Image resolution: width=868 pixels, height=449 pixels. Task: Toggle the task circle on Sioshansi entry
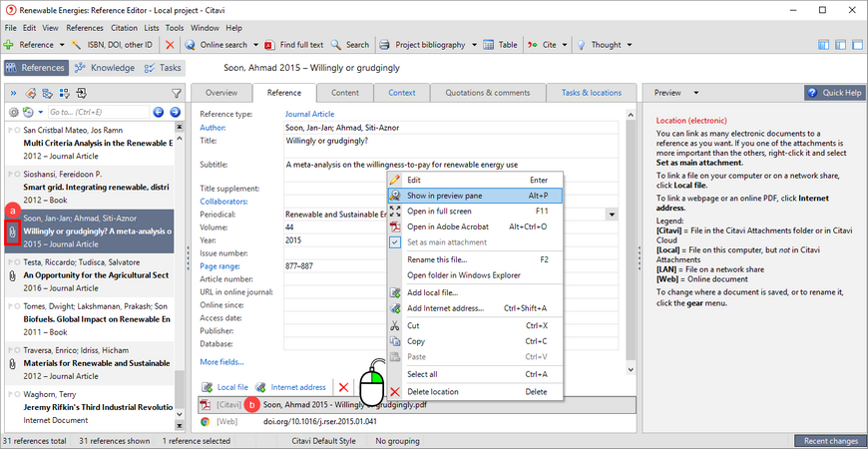(x=18, y=175)
